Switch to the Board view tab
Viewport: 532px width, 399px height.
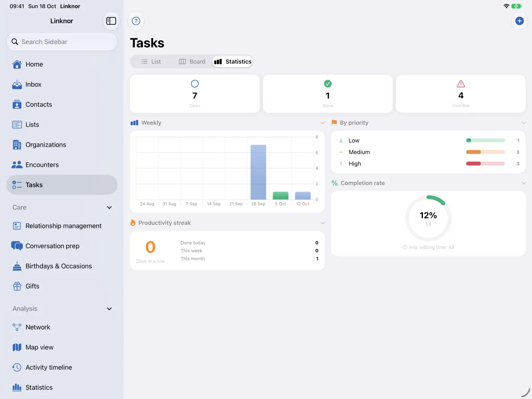(x=192, y=62)
